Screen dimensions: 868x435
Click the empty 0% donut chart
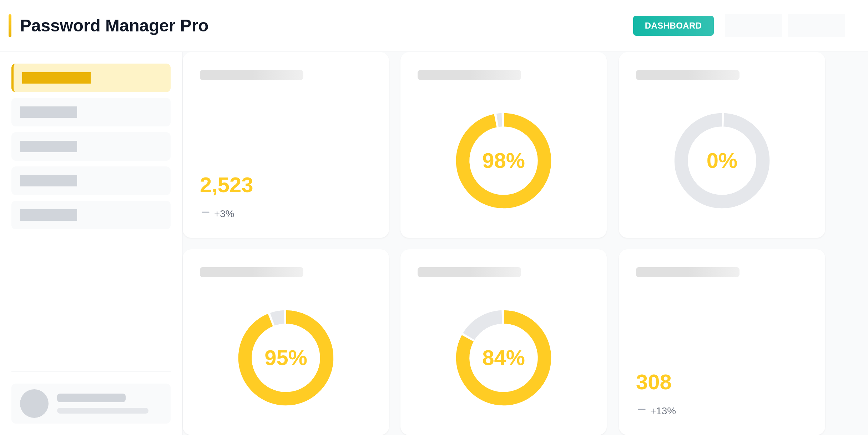click(x=722, y=161)
